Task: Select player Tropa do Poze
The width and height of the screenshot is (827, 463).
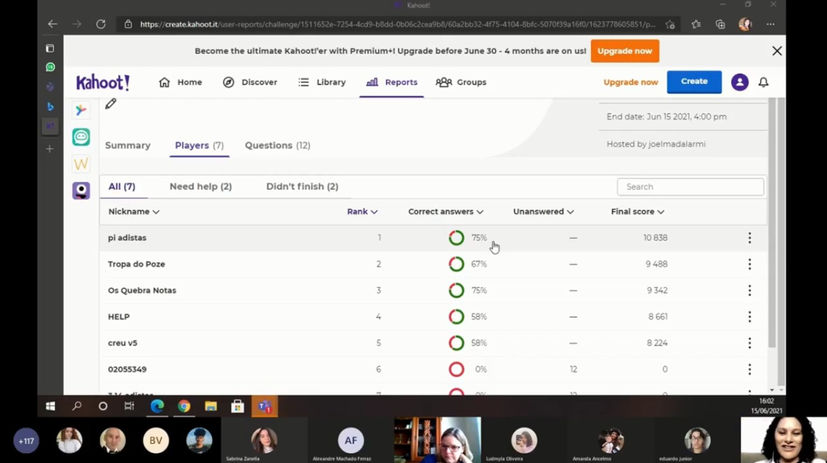Action: 137,264
